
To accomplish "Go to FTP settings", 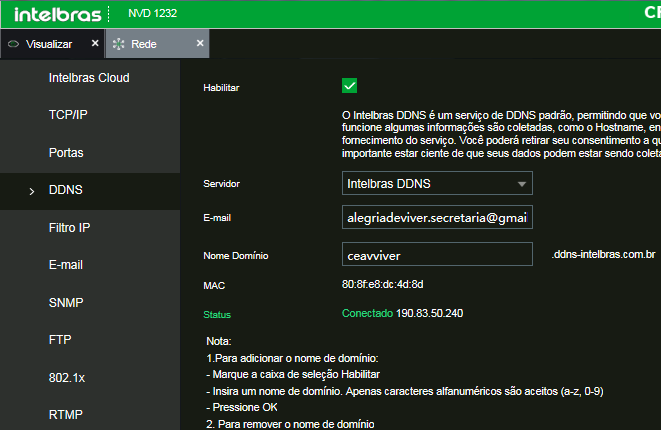I will pyautogui.click(x=60, y=339).
